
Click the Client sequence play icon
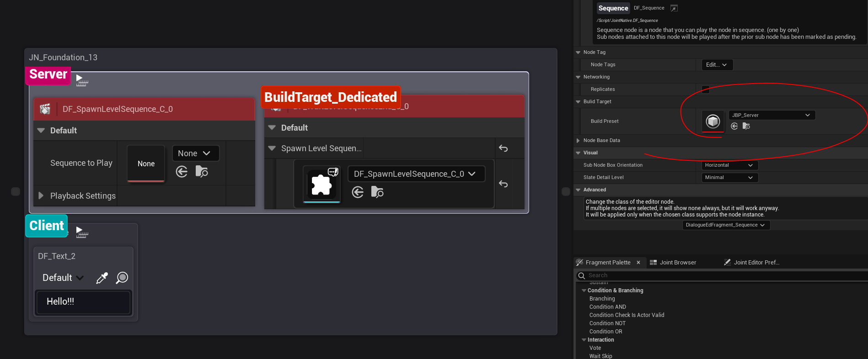pos(81,232)
